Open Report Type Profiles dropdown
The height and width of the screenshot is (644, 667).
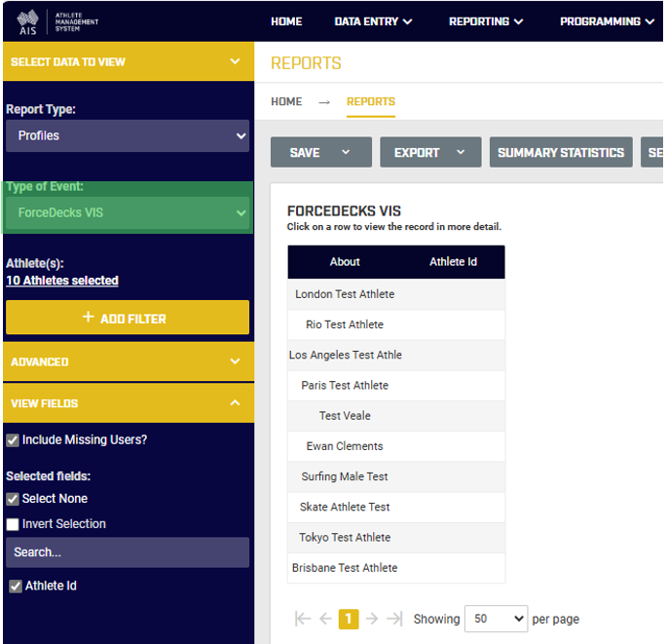[128, 135]
